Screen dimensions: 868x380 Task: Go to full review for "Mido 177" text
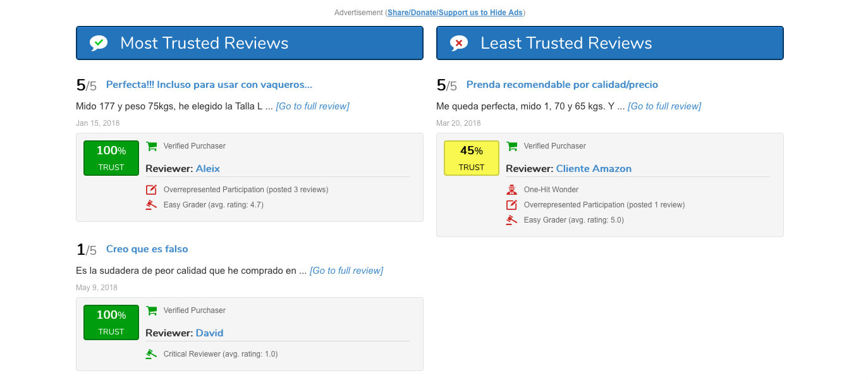tap(312, 106)
